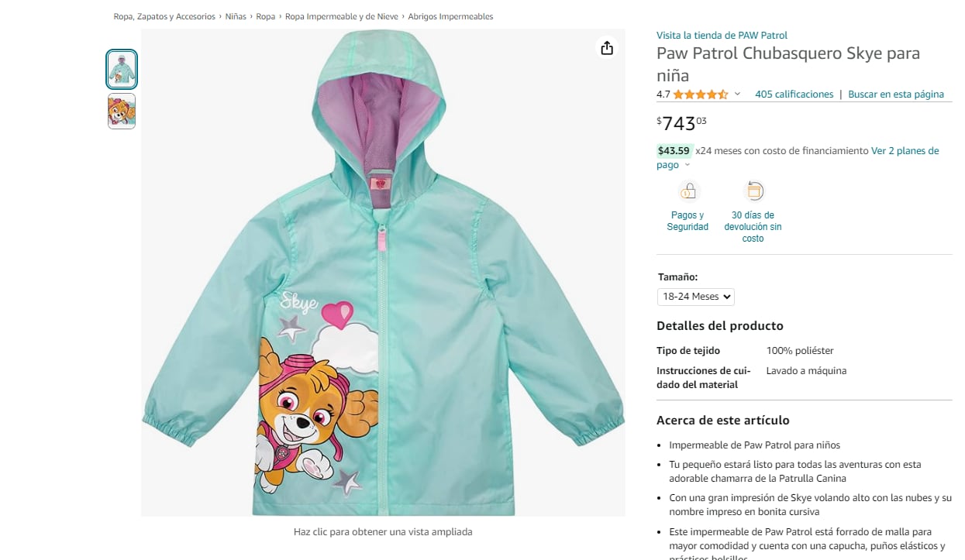Open Ver 2 planes de pago link
The image size is (965, 560).
pyautogui.click(x=905, y=151)
